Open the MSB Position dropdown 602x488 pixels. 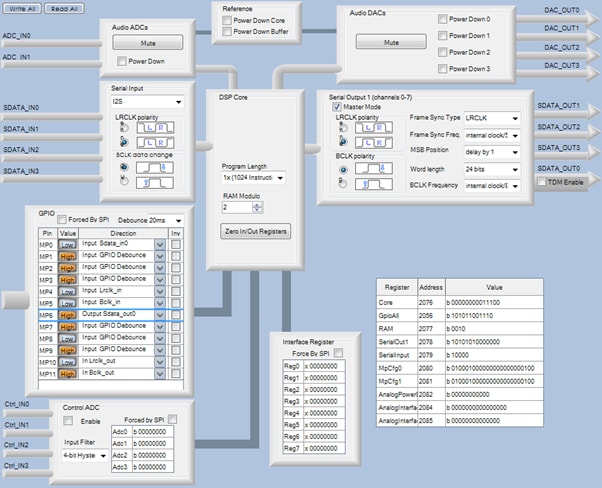pyautogui.click(x=492, y=152)
